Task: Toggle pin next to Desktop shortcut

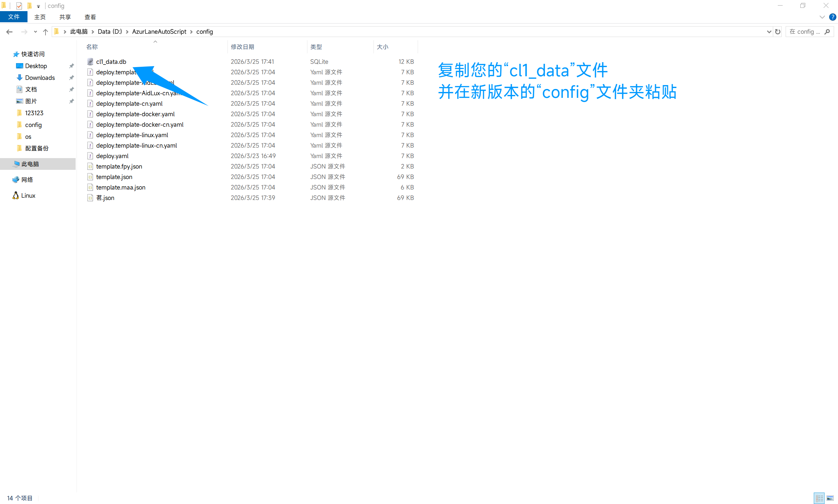Action: (71, 66)
